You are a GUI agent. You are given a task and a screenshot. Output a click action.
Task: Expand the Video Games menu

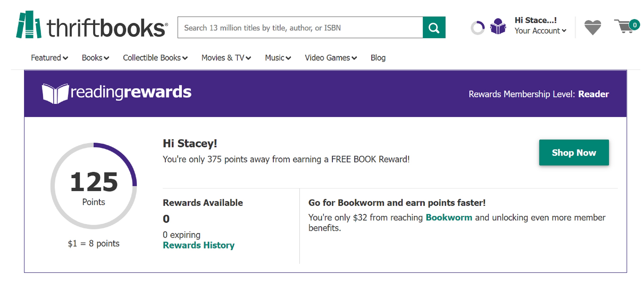[x=331, y=58]
